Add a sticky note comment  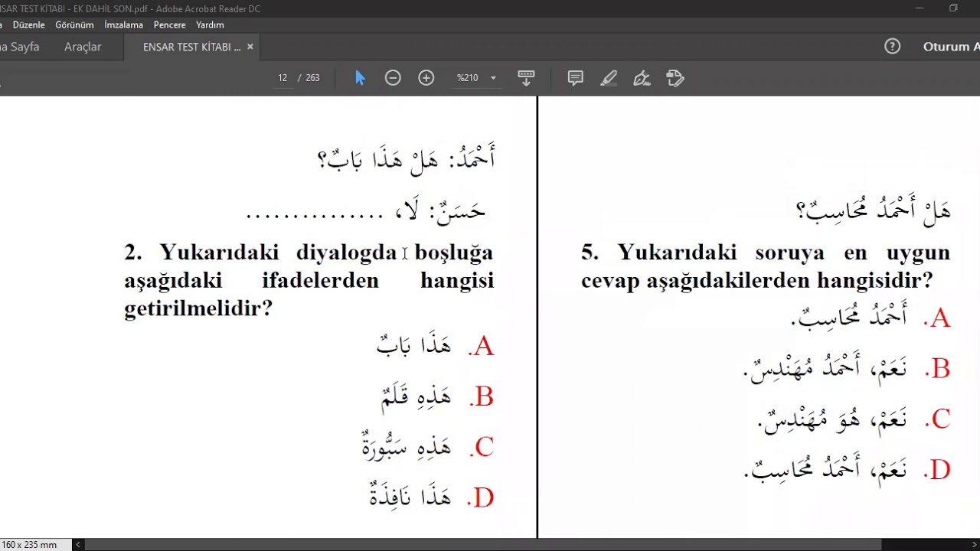click(576, 78)
